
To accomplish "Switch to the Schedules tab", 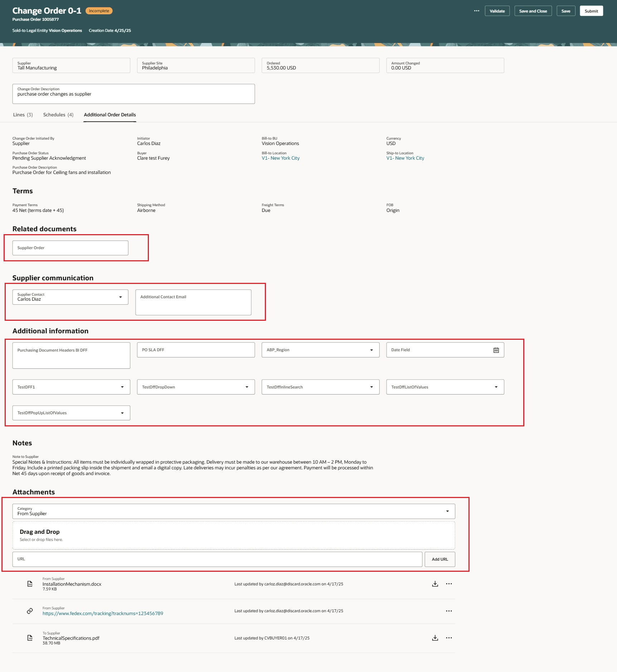I will point(58,115).
